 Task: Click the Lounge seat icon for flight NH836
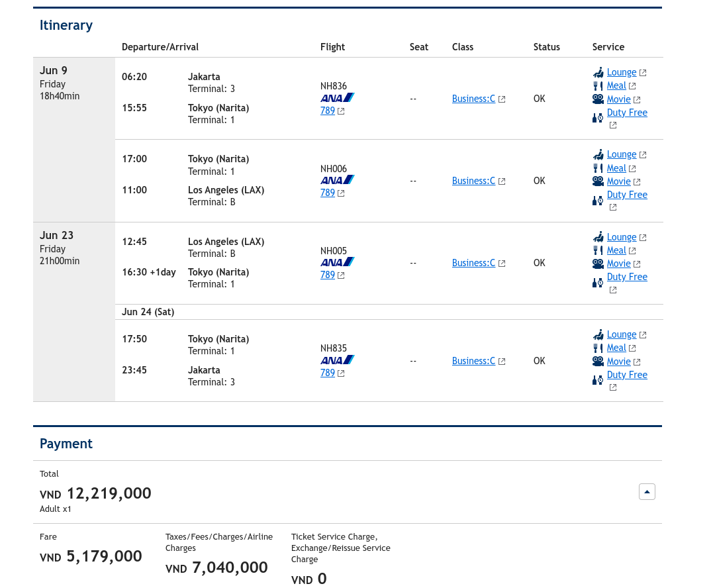click(x=598, y=72)
